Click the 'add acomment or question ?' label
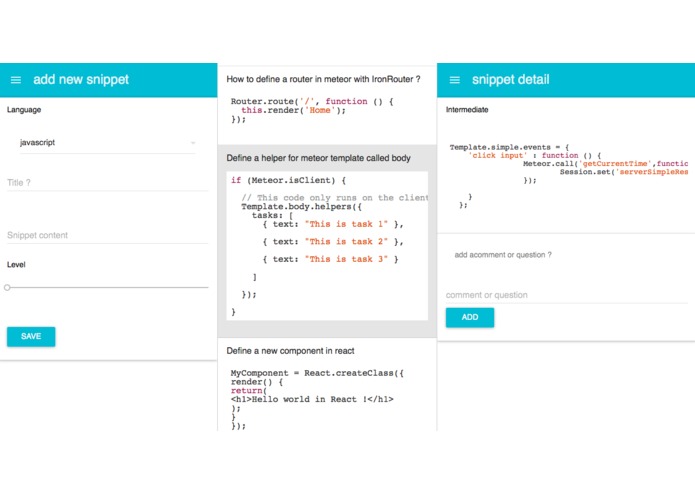 click(503, 255)
